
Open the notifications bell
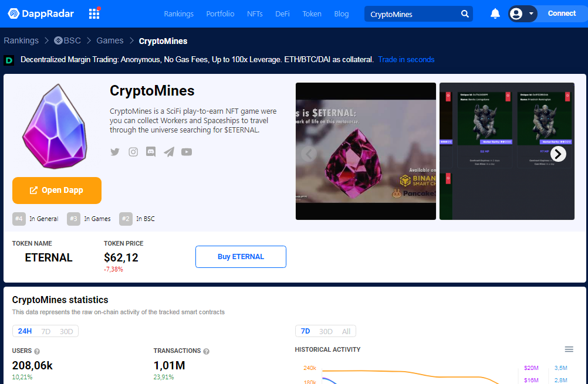tap(495, 13)
